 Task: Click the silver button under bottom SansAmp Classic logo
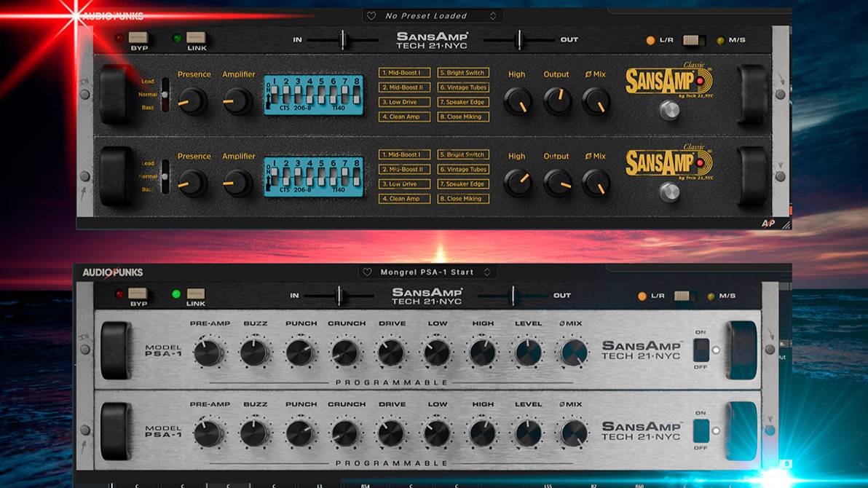click(669, 192)
